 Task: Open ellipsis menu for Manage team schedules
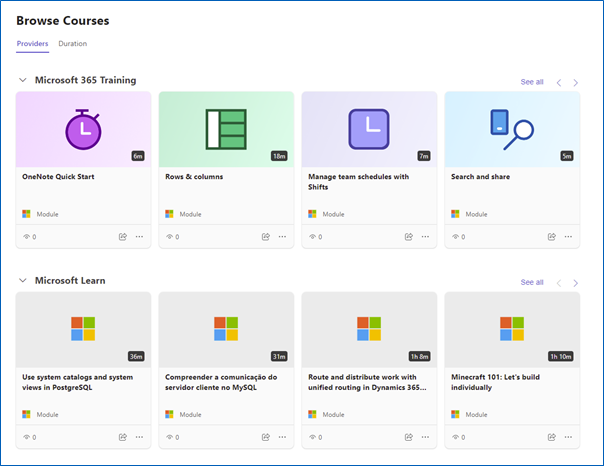coord(425,236)
